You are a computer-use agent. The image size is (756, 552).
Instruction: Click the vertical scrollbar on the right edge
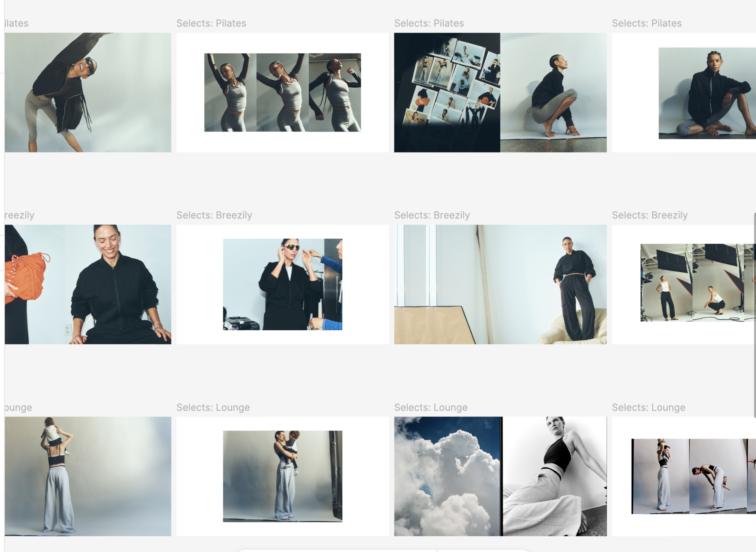pos(754,314)
